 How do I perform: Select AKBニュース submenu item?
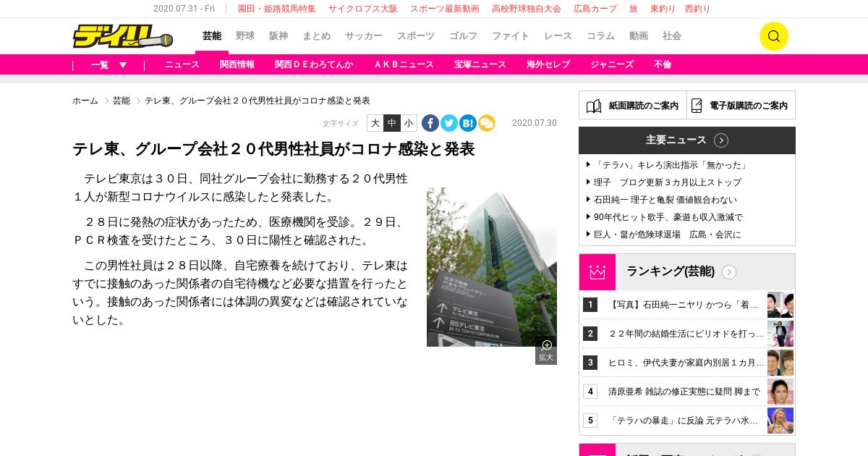[404, 64]
